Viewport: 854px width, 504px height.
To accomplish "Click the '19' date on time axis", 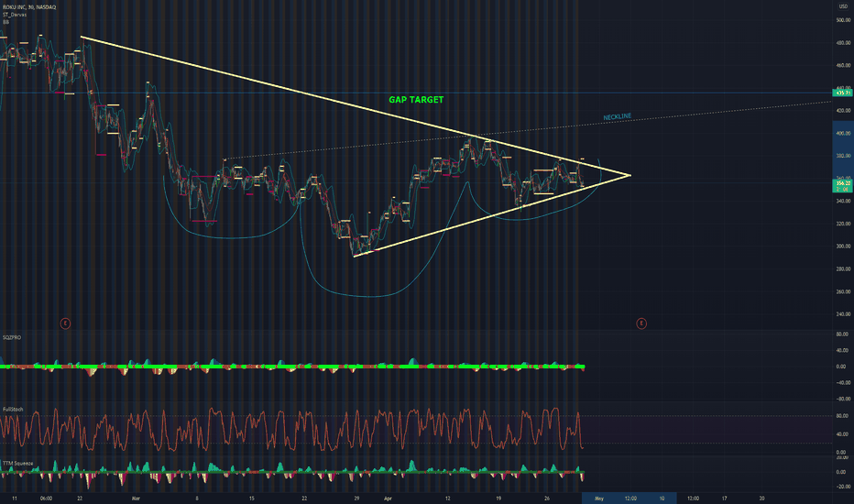I will (x=498, y=499).
